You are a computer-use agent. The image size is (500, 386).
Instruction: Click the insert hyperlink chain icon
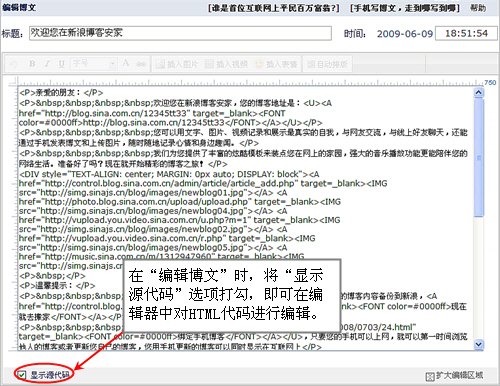(141, 64)
